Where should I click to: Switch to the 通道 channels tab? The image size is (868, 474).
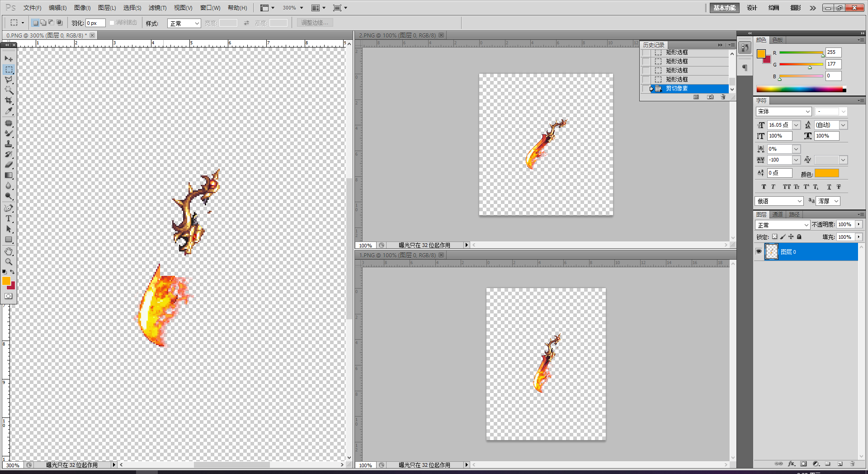[x=778, y=214]
